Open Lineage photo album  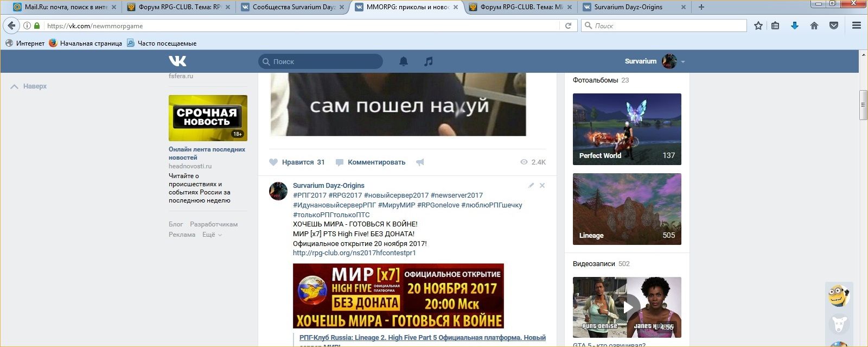tap(627, 209)
